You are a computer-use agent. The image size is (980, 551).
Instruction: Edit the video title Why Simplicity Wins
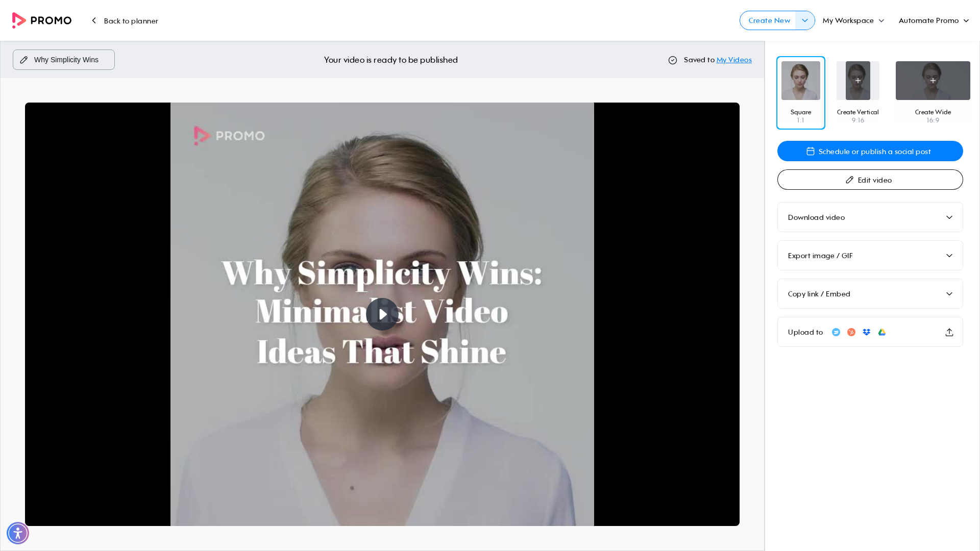[x=64, y=60]
